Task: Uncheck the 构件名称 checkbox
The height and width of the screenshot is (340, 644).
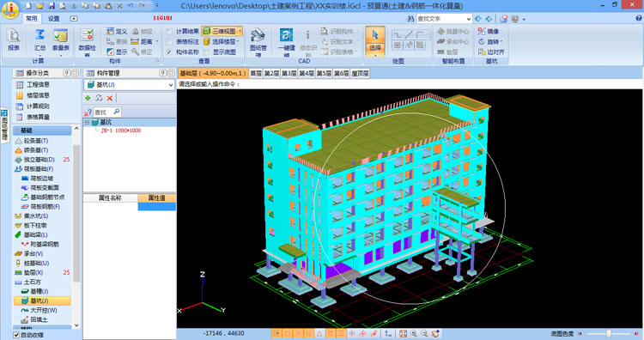Action: pyautogui.click(x=169, y=52)
